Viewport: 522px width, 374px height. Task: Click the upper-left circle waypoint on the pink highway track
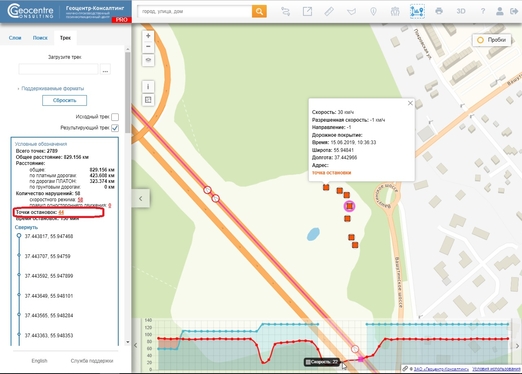coord(207,190)
